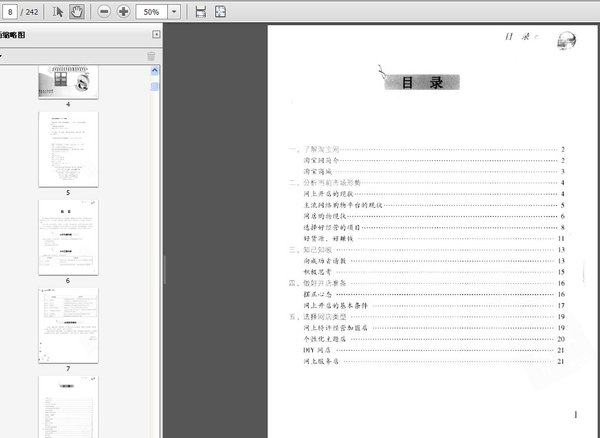Click the fit width scrolling icon

tap(201, 11)
